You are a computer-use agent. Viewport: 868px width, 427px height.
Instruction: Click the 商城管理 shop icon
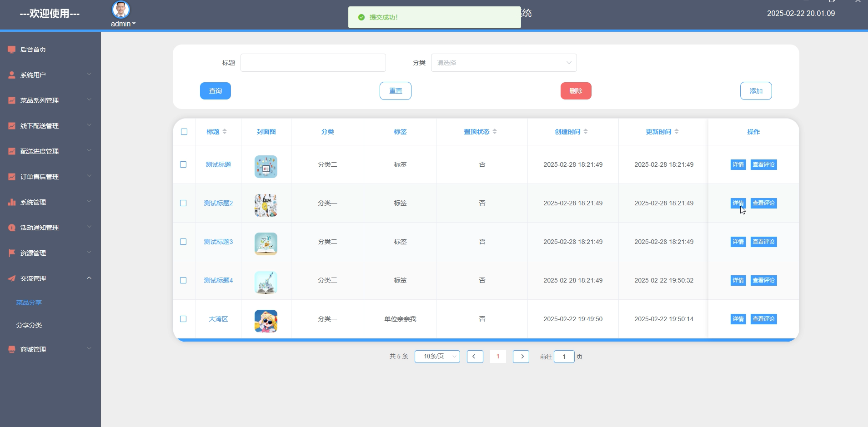[12, 349]
